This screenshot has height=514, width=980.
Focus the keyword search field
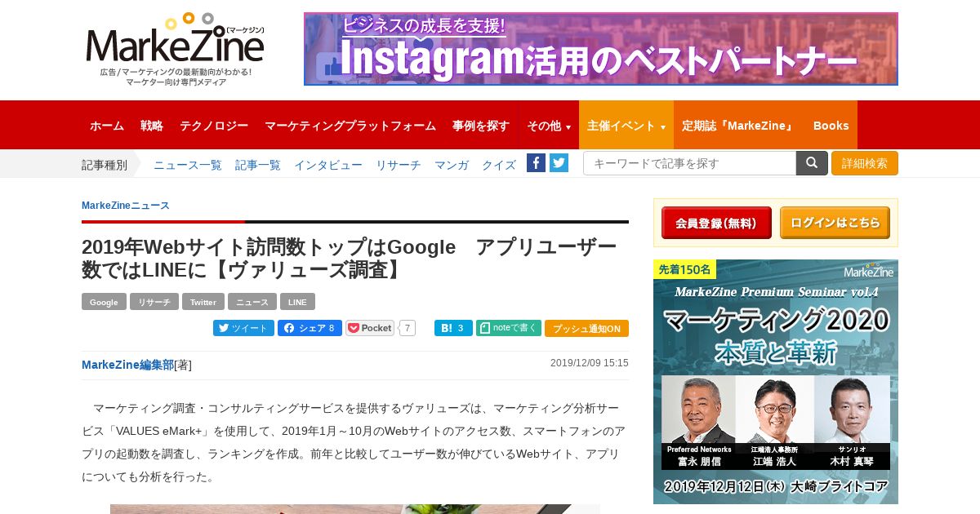(689, 163)
